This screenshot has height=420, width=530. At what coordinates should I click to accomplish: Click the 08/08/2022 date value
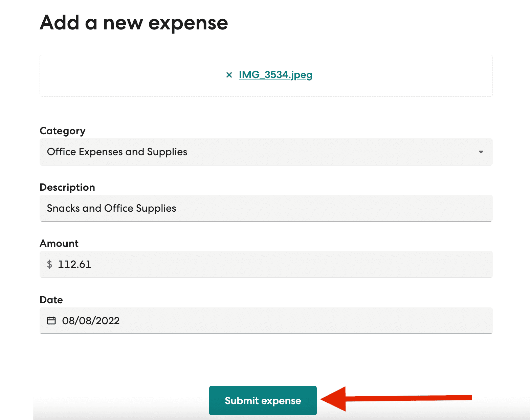click(x=91, y=321)
